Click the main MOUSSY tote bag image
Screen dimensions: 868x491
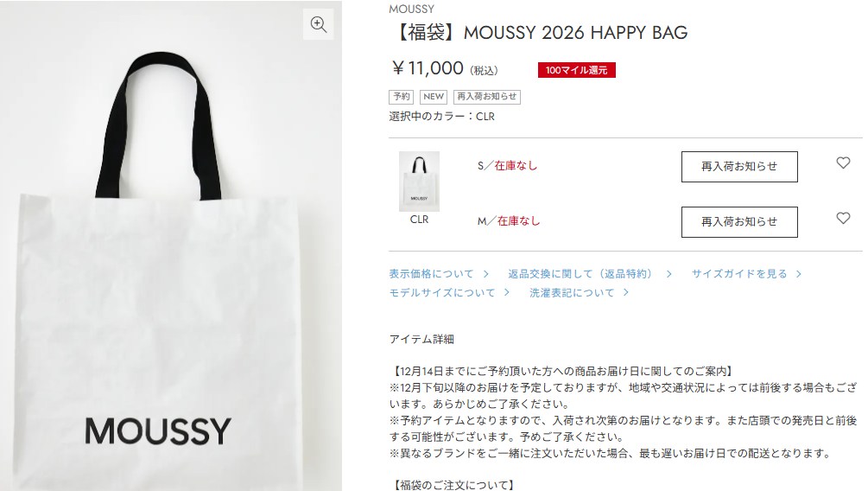[x=170, y=245]
